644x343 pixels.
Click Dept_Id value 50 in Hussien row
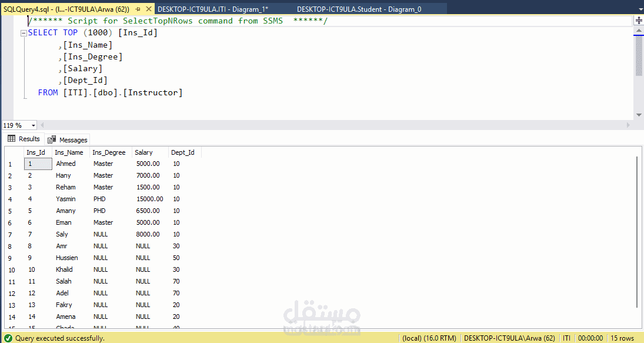coord(176,258)
